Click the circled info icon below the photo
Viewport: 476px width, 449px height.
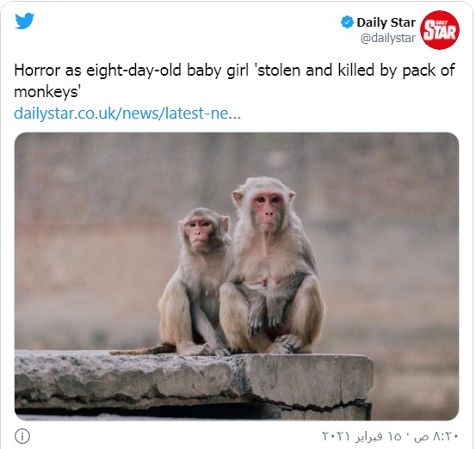[x=22, y=436]
